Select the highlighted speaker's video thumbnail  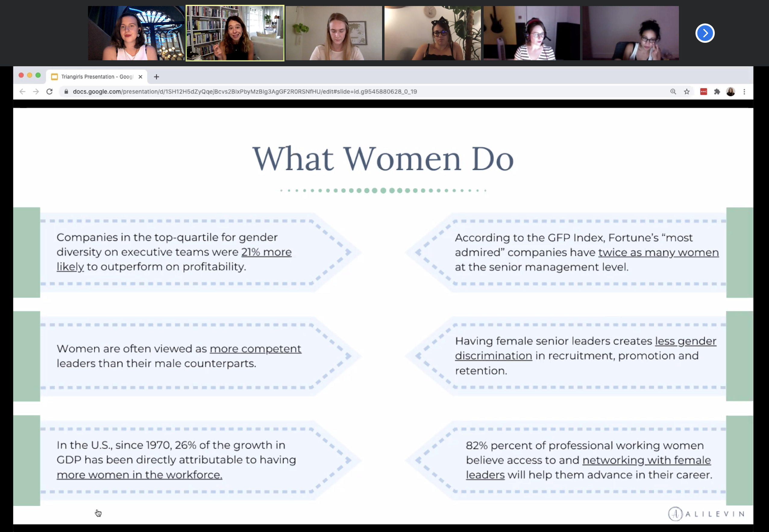235,33
